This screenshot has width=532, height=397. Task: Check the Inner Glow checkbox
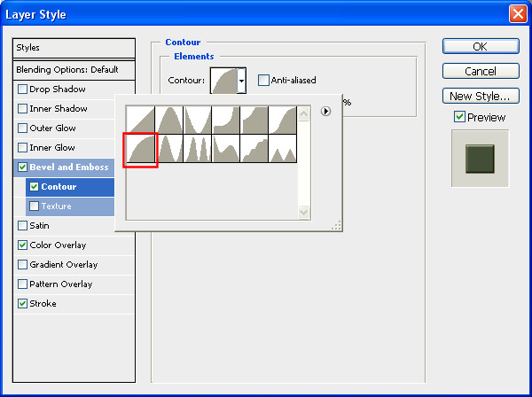pyautogui.click(x=22, y=147)
